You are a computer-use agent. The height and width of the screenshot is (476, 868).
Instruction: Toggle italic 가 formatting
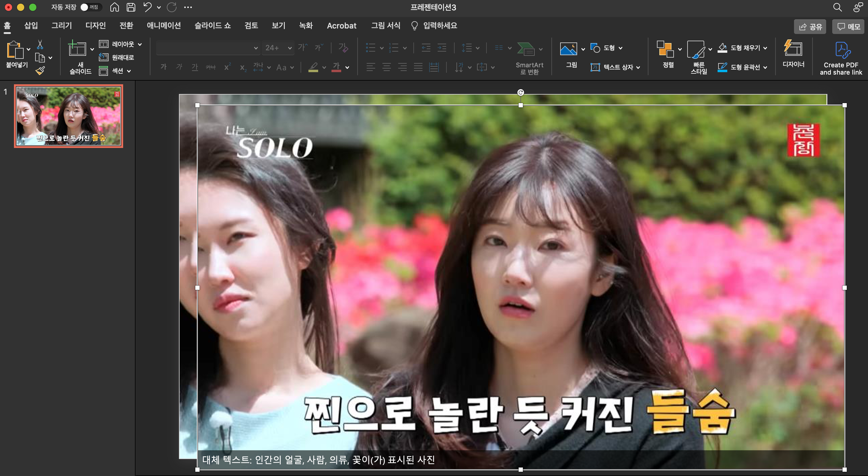[x=179, y=67]
